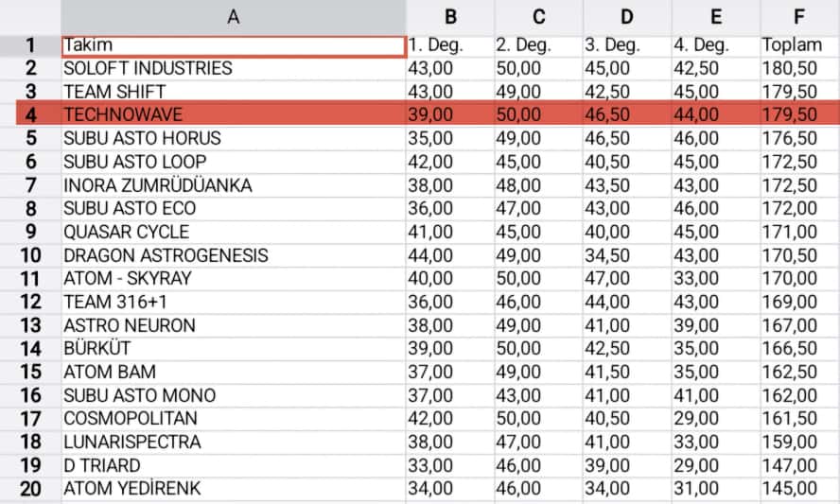The height and width of the screenshot is (504, 840).
Task: Click the highlighted TECHNOWAVE cell
Action: (233, 114)
